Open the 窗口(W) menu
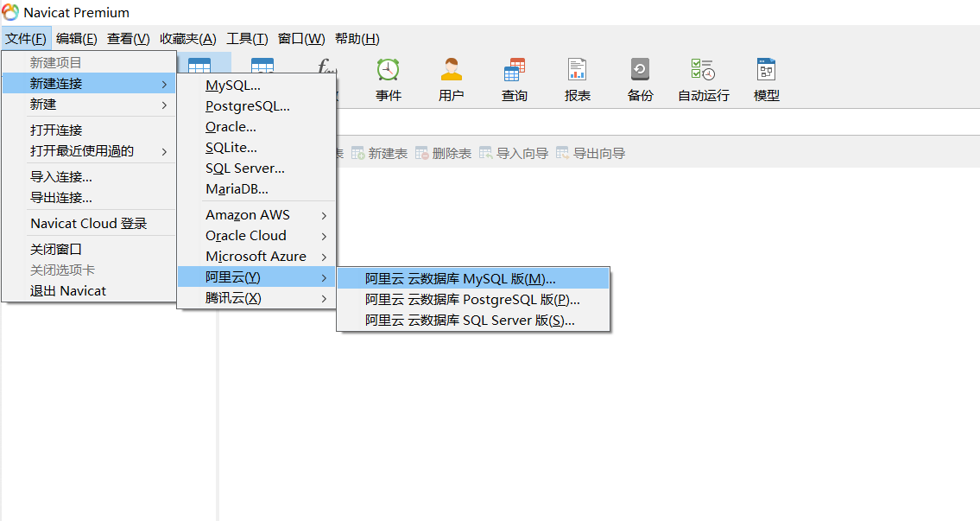The image size is (980, 521). tap(301, 39)
